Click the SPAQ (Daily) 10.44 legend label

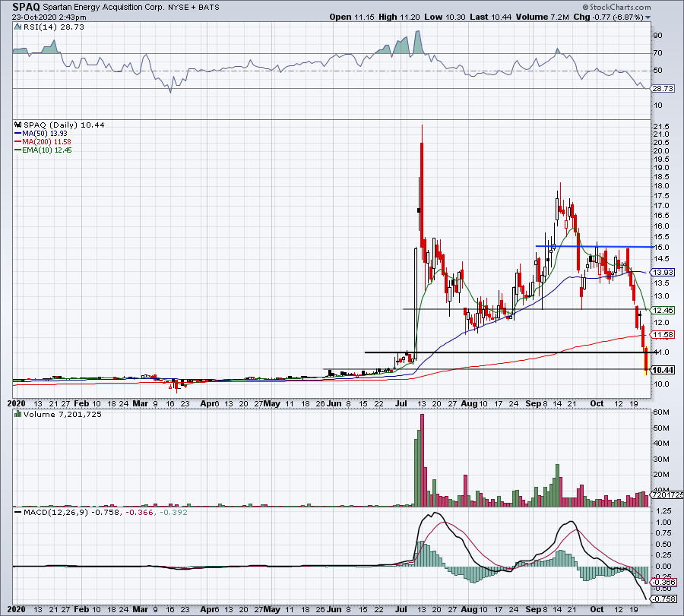point(64,125)
